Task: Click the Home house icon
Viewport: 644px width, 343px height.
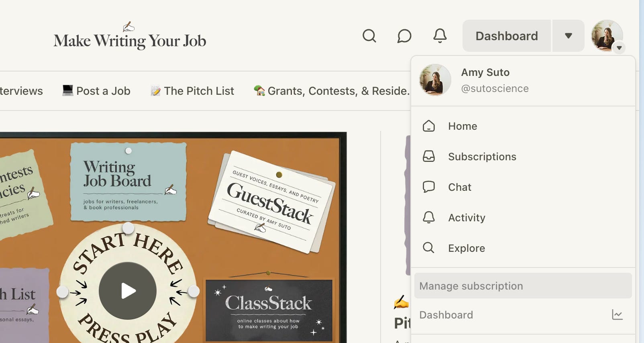Action: (x=429, y=126)
